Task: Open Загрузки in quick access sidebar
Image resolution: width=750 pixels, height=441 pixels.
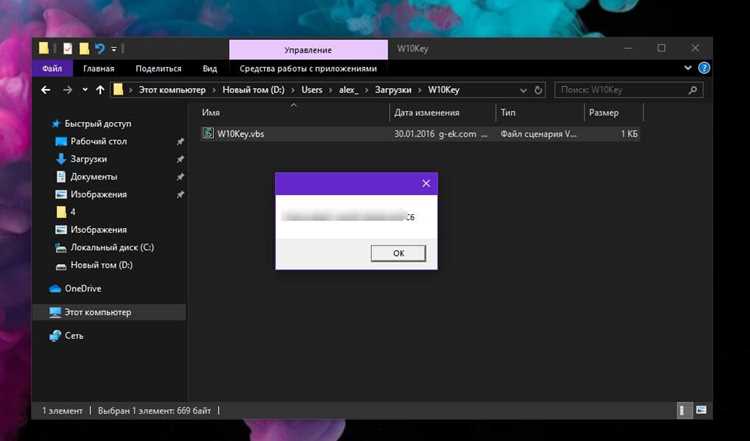Action: 88,159
